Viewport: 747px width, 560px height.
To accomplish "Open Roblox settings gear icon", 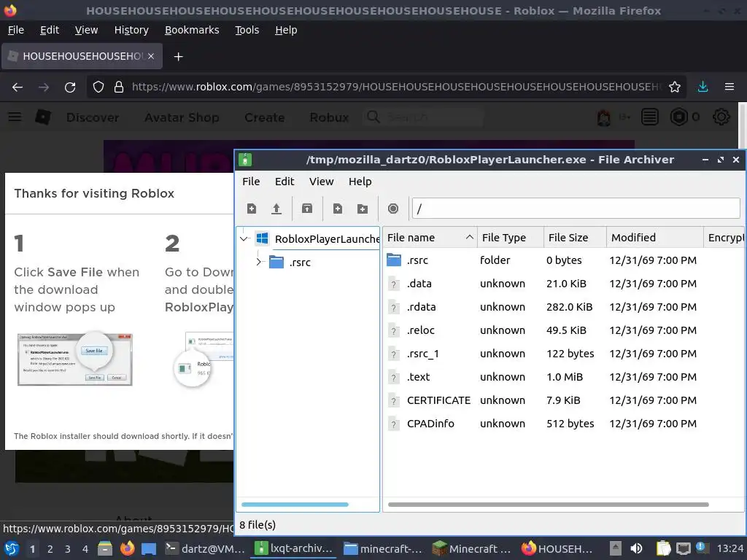I will click(x=721, y=117).
